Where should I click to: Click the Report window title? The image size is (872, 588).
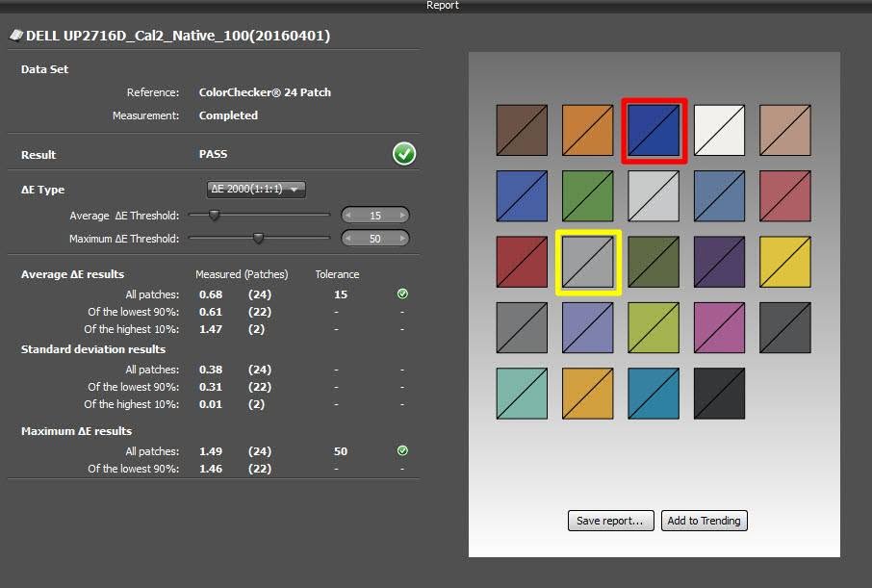(443, 5)
